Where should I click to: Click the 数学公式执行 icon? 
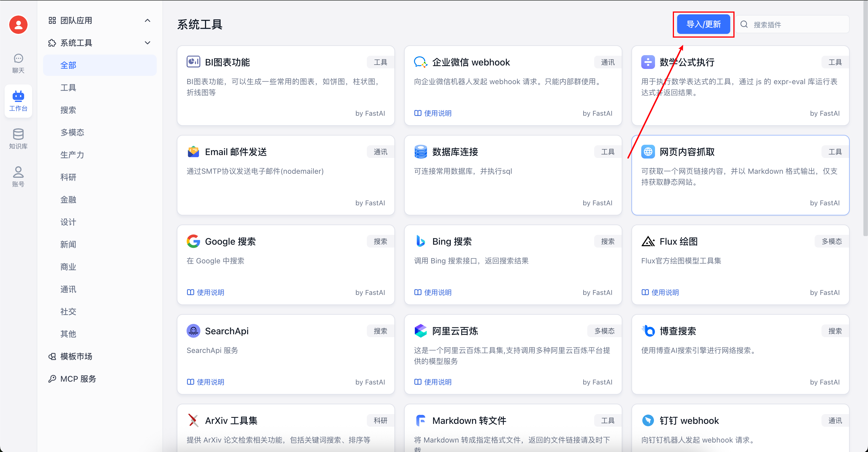[x=648, y=62]
